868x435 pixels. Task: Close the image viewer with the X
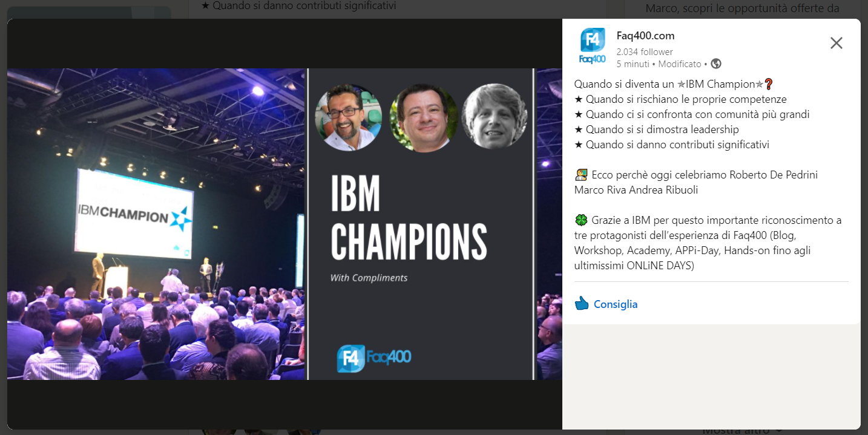(836, 43)
